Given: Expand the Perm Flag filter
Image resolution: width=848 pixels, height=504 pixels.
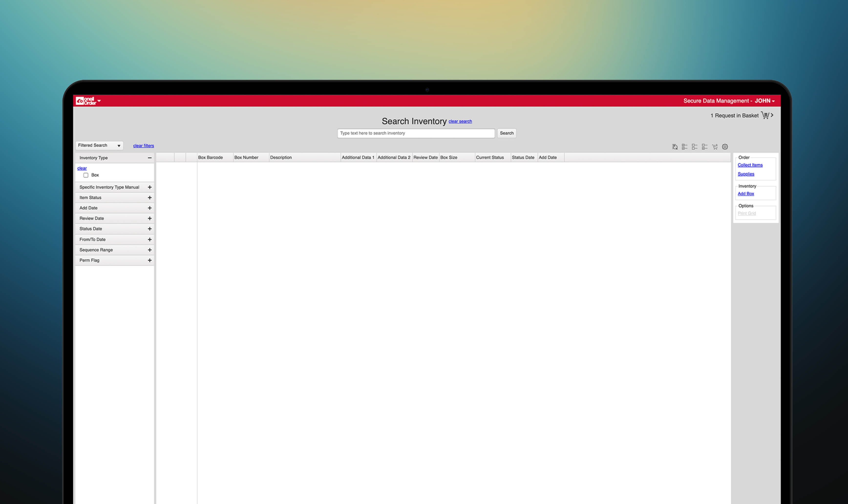Looking at the screenshot, I should (149, 261).
